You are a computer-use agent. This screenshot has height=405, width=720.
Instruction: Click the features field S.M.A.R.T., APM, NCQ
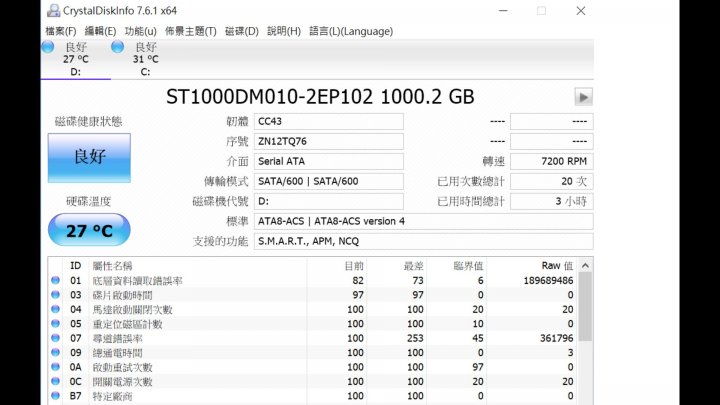(423, 241)
